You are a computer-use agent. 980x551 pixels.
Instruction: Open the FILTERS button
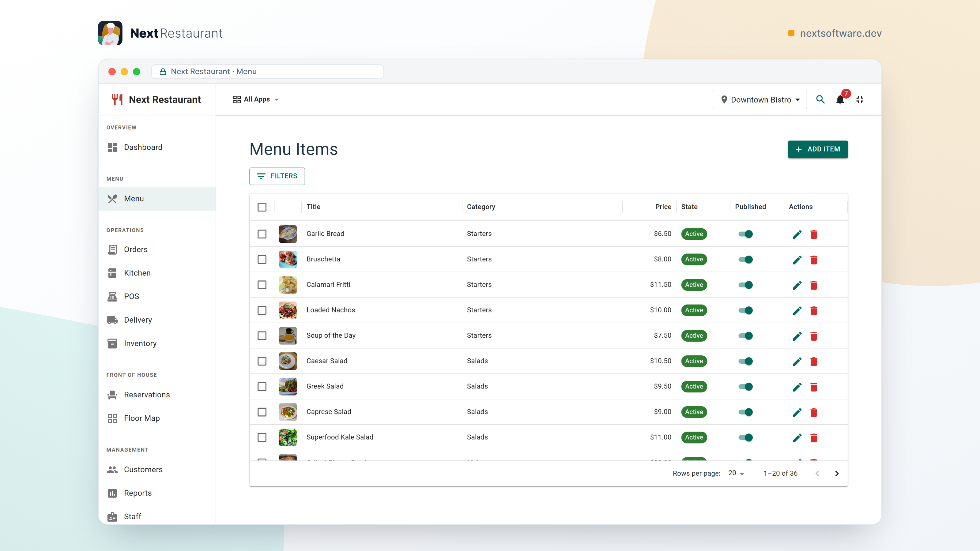pyautogui.click(x=277, y=176)
